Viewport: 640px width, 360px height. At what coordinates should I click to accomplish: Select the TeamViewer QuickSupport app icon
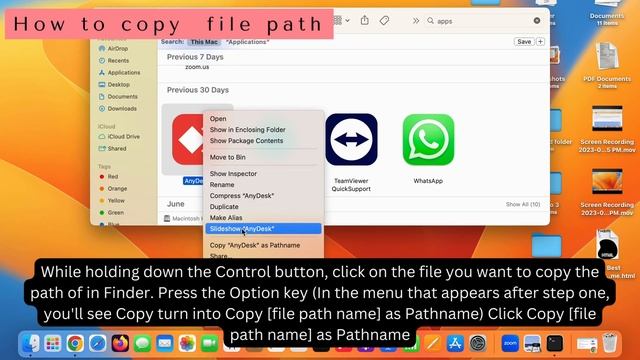tap(351, 140)
